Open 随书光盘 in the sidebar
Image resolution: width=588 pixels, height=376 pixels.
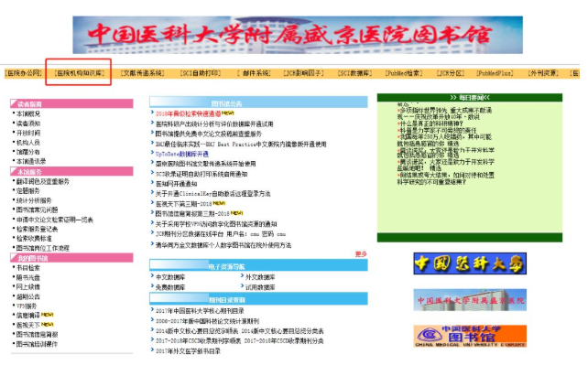click(28, 277)
